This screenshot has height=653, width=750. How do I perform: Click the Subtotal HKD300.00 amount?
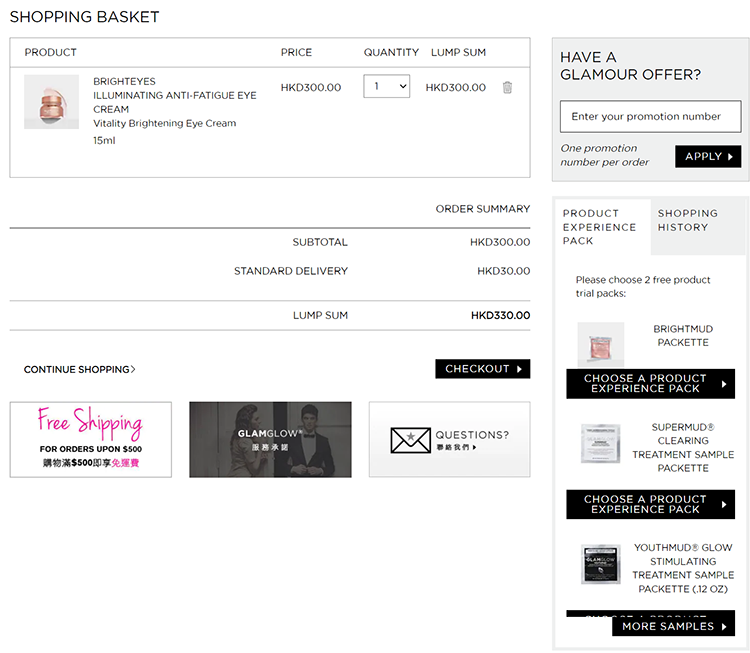500,242
